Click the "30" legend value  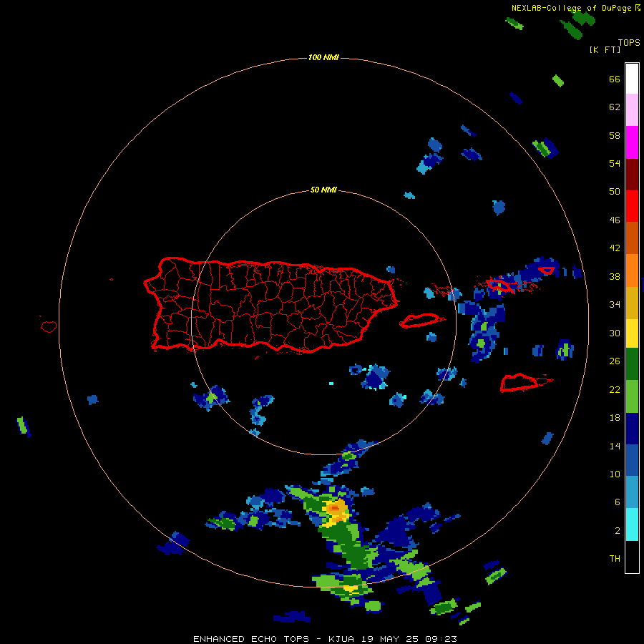615,333
